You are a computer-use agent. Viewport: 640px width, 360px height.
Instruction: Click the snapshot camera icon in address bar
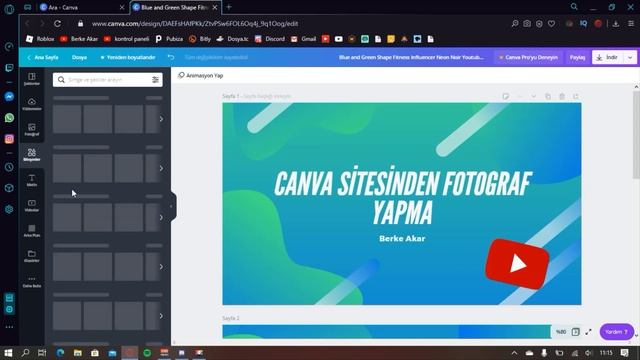click(x=527, y=24)
